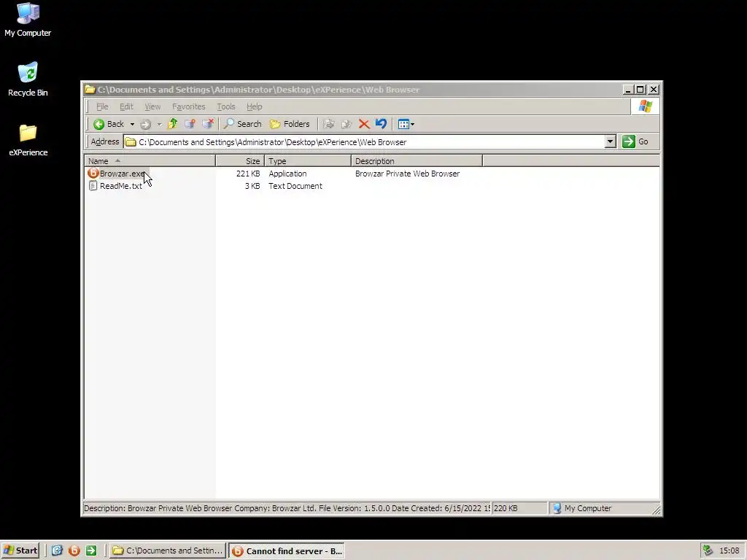Open the Back history dropdown arrow
Viewport: 747px width, 560px height.
click(132, 124)
